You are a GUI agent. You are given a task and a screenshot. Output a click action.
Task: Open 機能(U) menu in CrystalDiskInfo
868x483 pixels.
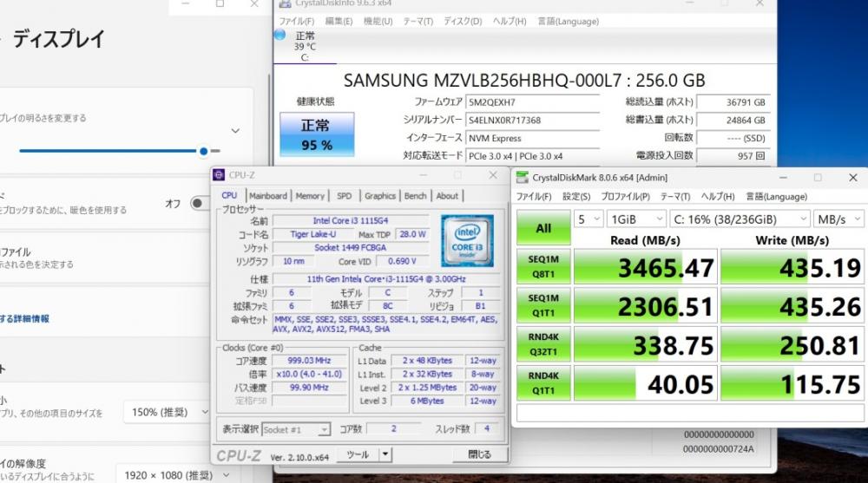(x=378, y=22)
